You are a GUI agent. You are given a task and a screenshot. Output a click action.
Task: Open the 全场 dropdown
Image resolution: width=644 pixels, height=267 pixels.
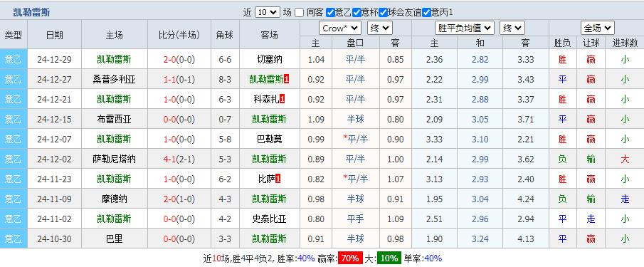coord(598,28)
